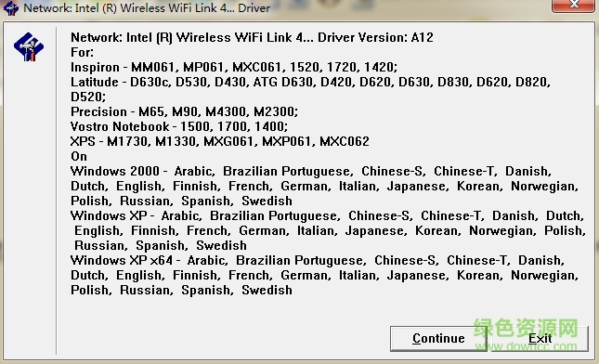Image resolution: width=599 pixels, height=364 pixels.
Task: Click the title bar application icon
Action: coord(10,7)
